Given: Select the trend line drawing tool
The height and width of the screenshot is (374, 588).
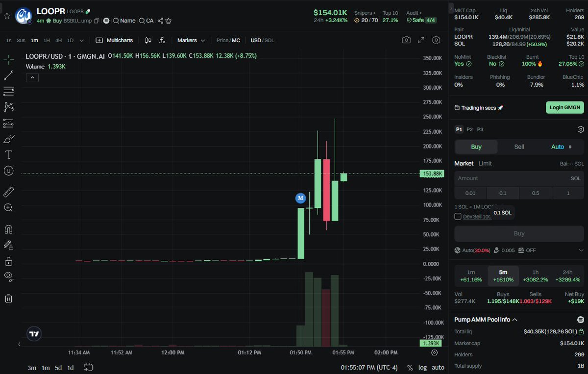Looking at the screenshot, I should [x=9, y=75].
